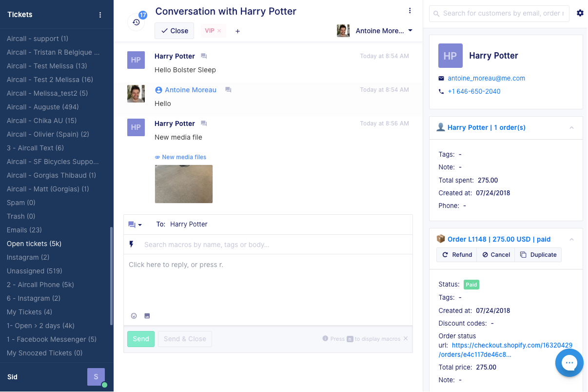Open the My Tickets (4) view
The image size is (588, 392).
pyautogui.click(x=29, y=312)
